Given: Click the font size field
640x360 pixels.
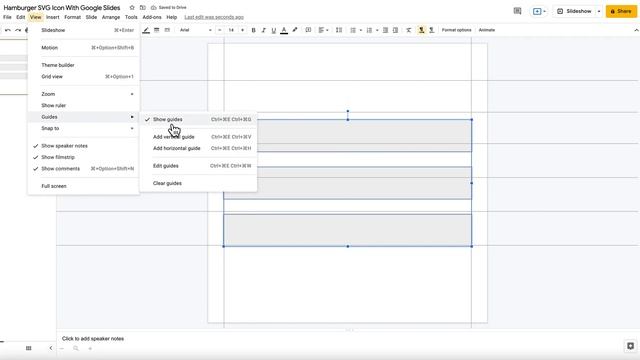Looking at the screenshot, I should (x=231, y=30).
